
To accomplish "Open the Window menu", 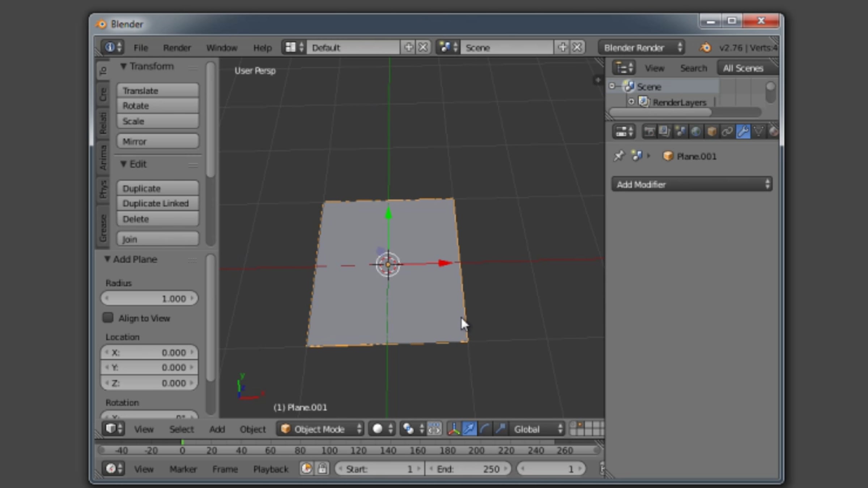I will pyautogui.click(x=222, y=48).
